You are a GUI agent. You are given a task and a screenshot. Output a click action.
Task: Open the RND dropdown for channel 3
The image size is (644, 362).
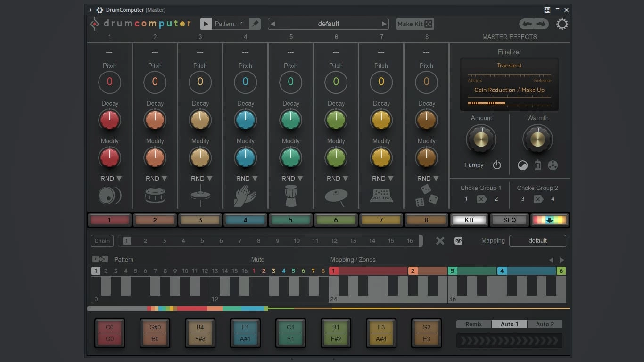[202, 179]
